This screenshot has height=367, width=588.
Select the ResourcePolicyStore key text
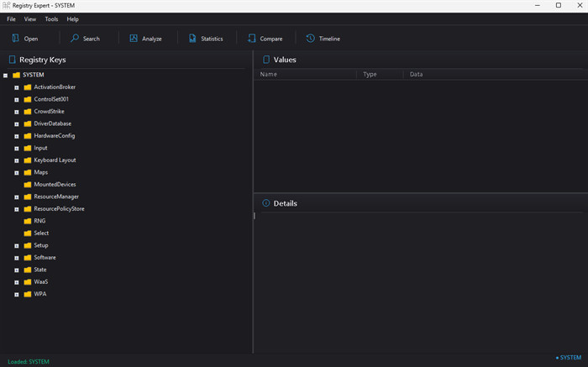(59, 209)
